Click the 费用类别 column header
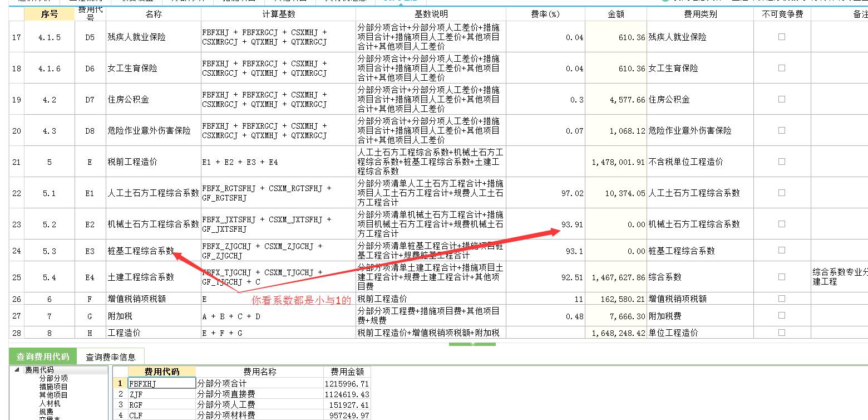The width and height of the screenshot is (868, 420). (700, 14)
